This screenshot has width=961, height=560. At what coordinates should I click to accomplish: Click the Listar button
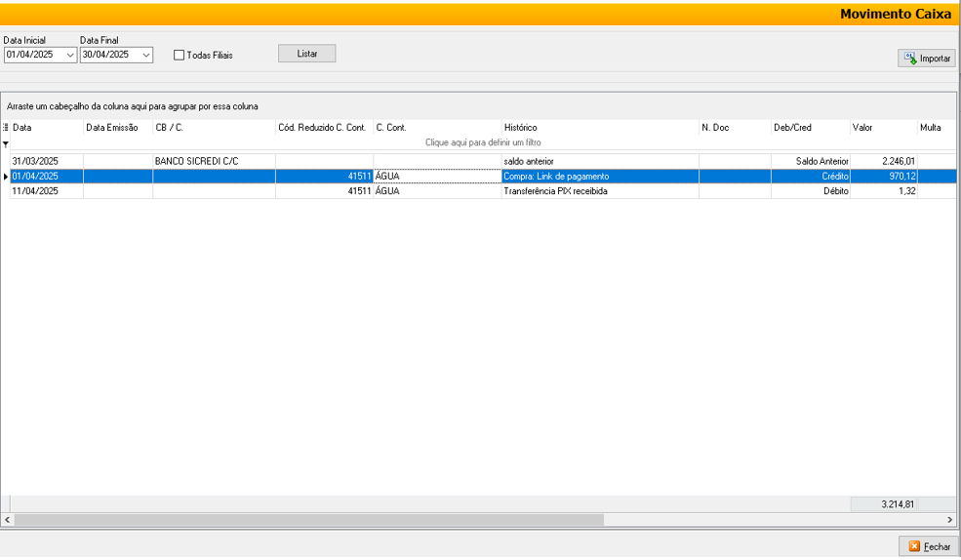point(306,54)
